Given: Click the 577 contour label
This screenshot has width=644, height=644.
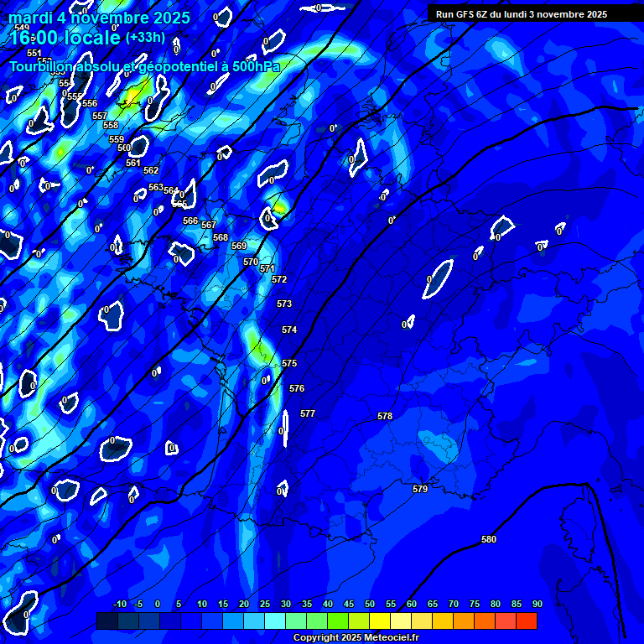Looking at the screenshot, I should [308, 413].
